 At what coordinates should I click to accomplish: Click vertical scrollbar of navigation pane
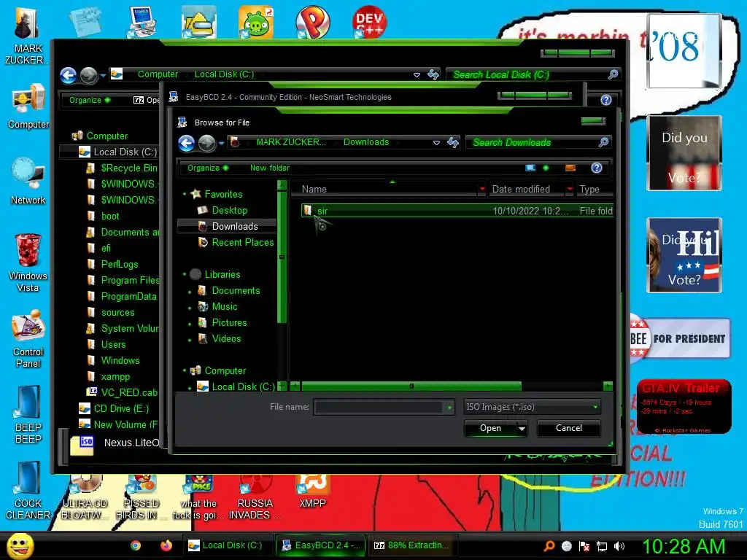[x=282, y=257]
